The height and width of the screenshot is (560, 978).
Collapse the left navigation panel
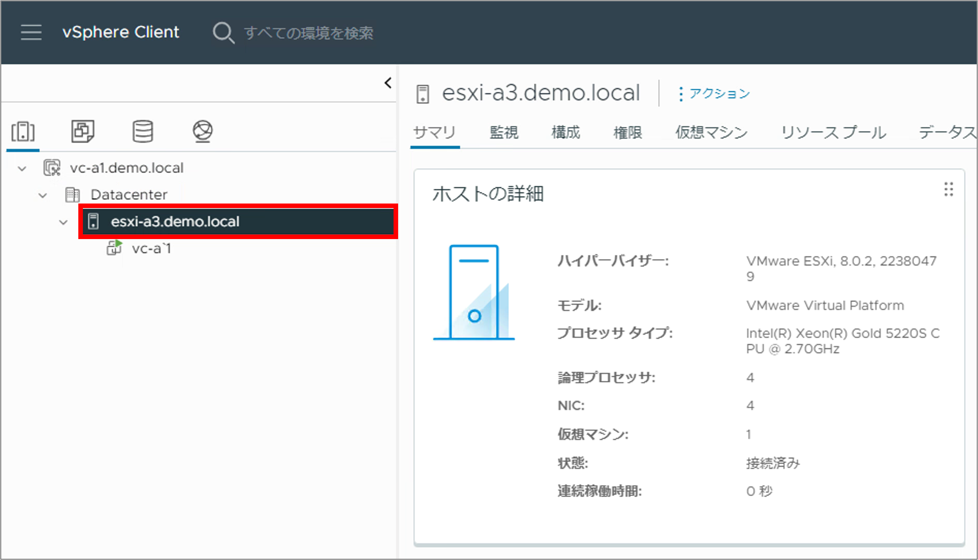(x=388, y=83)
